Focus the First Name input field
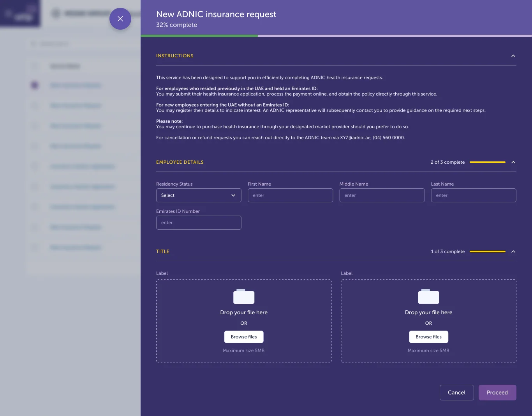The height and width of the screenshot is (416, 532). 290,195
